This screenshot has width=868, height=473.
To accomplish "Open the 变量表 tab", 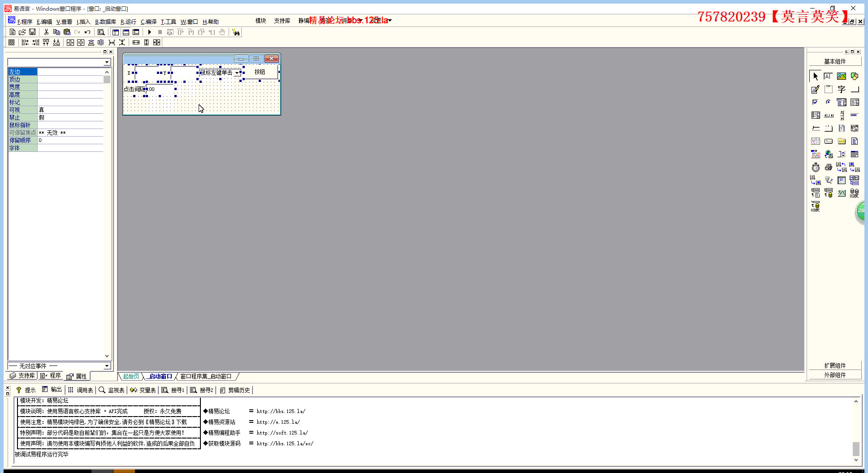I will click(x=143, y=390).
